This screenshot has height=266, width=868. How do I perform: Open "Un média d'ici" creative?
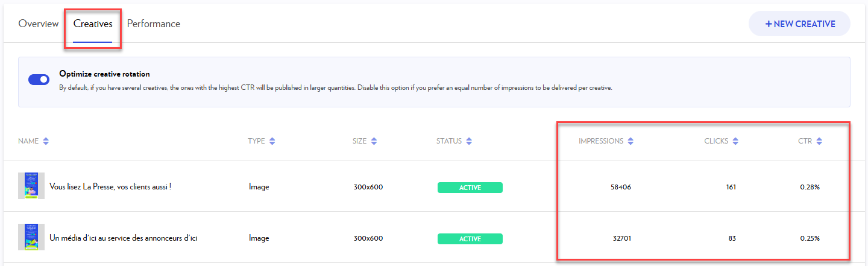tap(124, 238)
